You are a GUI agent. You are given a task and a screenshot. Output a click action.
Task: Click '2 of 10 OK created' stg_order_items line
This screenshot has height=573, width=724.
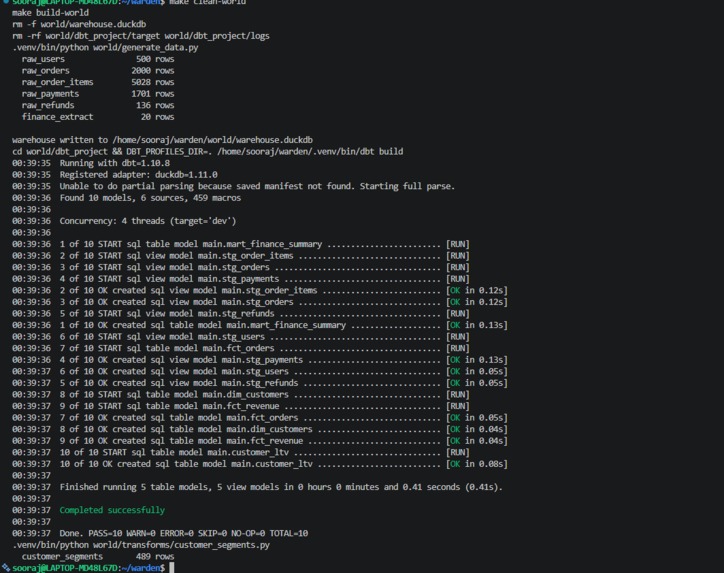(260, 290)
